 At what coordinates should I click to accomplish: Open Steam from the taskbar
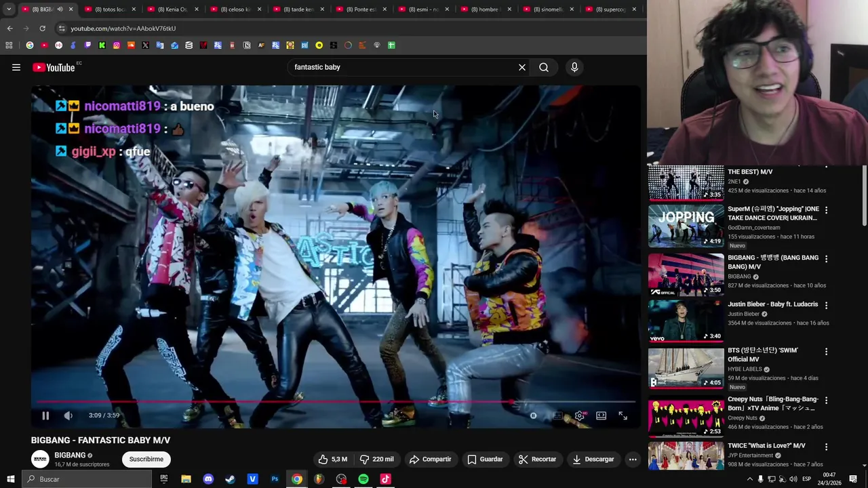[x=231, y=479]
